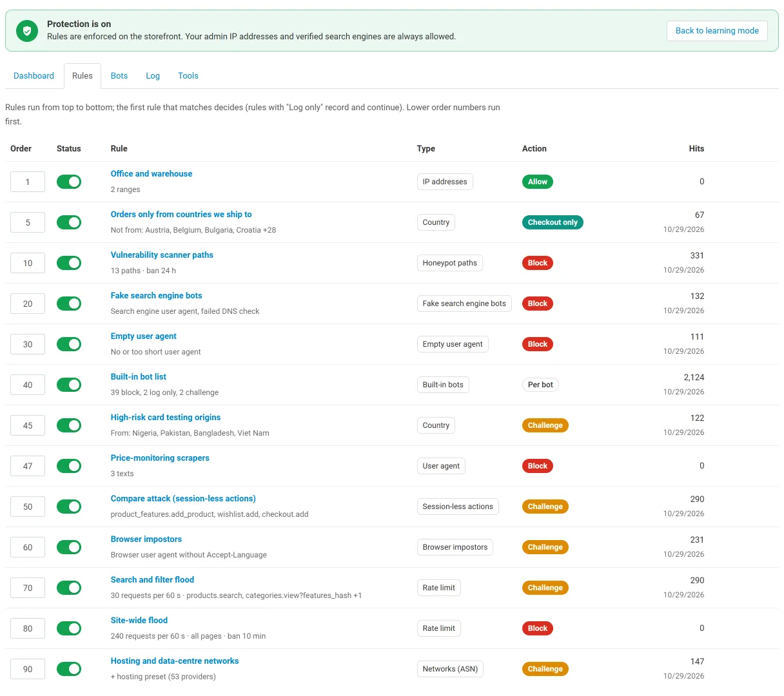The width and height of the screenshot is (784, 696).
Task: Click Back to learning mode button
Action: point(717,30)
